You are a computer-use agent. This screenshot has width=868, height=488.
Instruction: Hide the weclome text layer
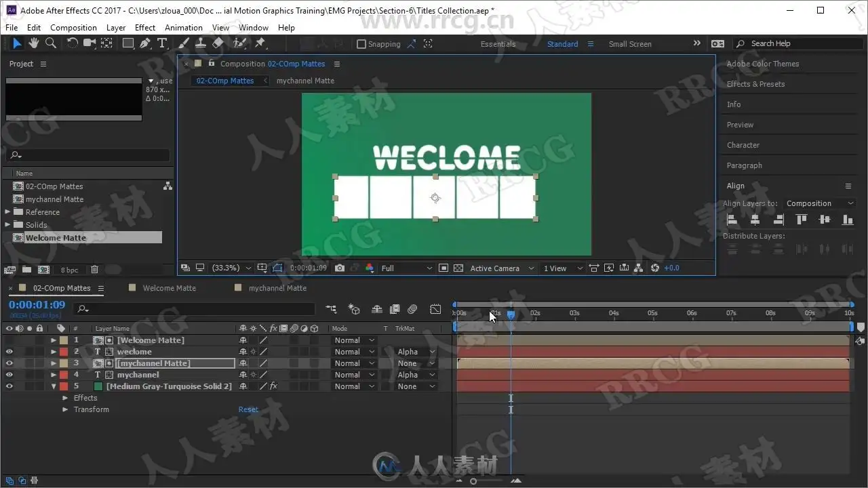coord(9,352)
